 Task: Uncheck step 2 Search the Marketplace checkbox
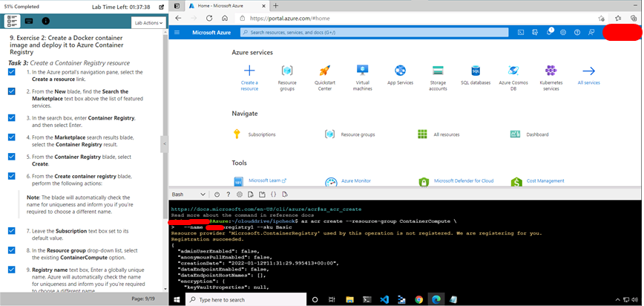coord(12,91)
